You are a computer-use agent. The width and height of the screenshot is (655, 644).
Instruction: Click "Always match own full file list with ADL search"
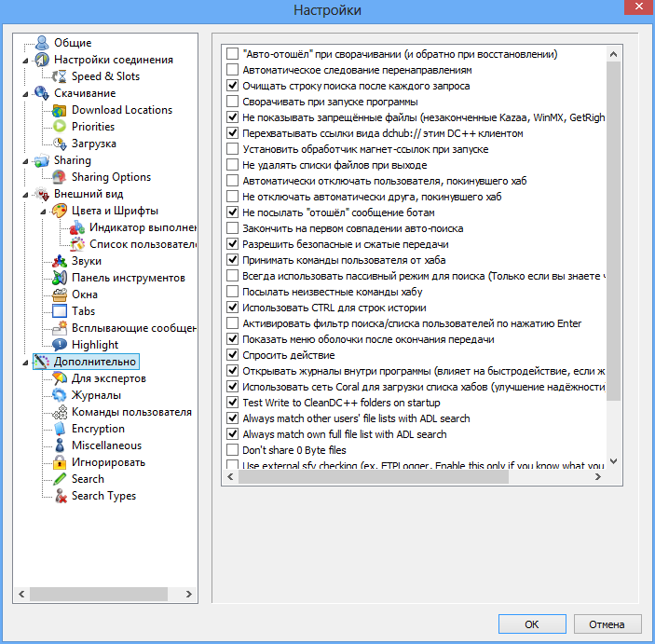[345, 434]
